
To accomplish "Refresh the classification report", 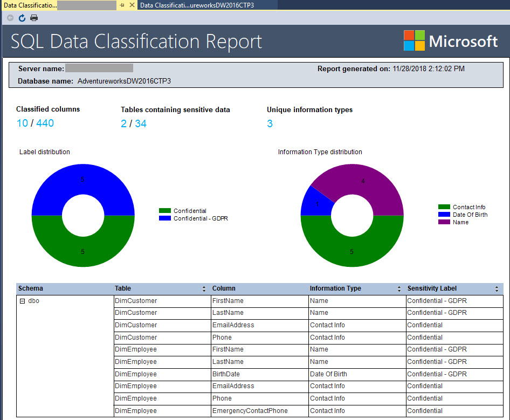I will coord(22,18).
